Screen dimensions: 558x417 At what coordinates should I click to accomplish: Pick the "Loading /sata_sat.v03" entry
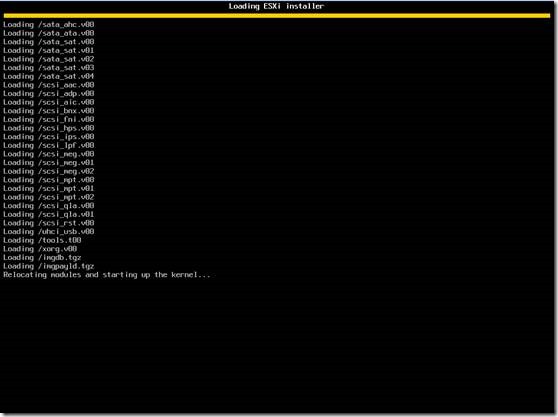pos(49,68)
